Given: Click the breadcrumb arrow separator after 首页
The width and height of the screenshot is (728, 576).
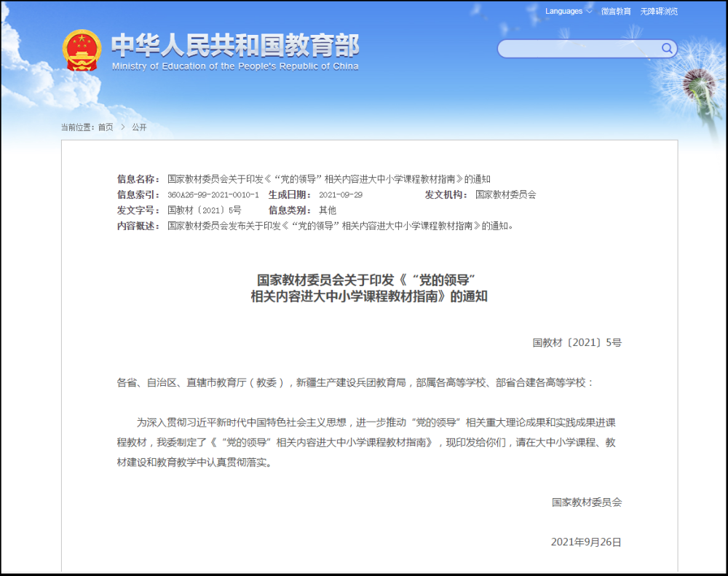Looking at the screenshot, I should 122,127.
